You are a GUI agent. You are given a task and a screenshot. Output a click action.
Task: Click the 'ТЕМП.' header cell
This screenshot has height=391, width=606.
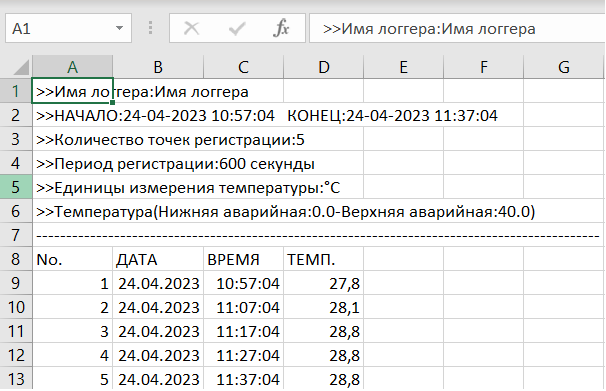point(323,259)
